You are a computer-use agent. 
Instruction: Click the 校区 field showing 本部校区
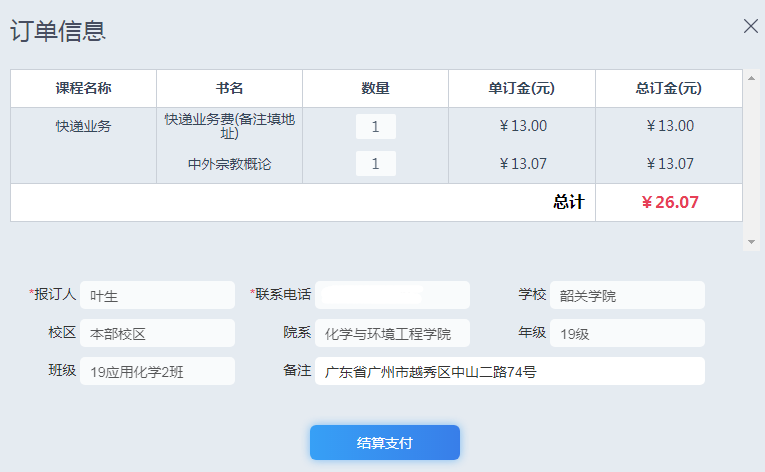(x=157, y=333)
